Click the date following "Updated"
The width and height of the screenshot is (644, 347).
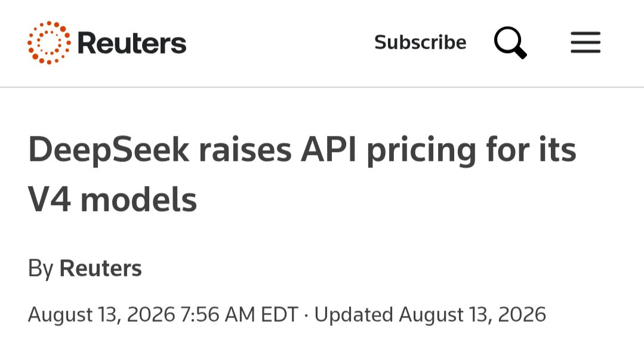(472, 315)
